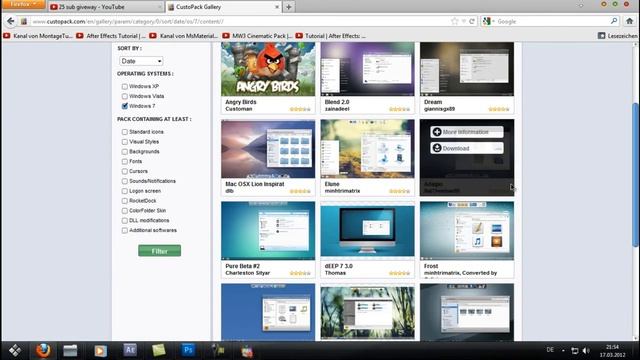Enable the Visual Styles checkbox
The height and width of the screenshot is (360, 640).
coord(124,142)
